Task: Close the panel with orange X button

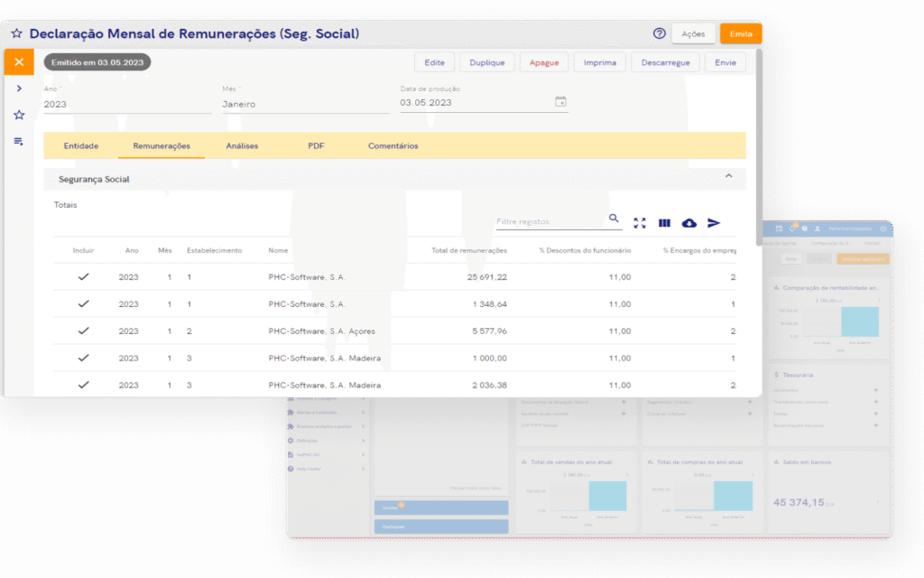Action: click(19, 62)
